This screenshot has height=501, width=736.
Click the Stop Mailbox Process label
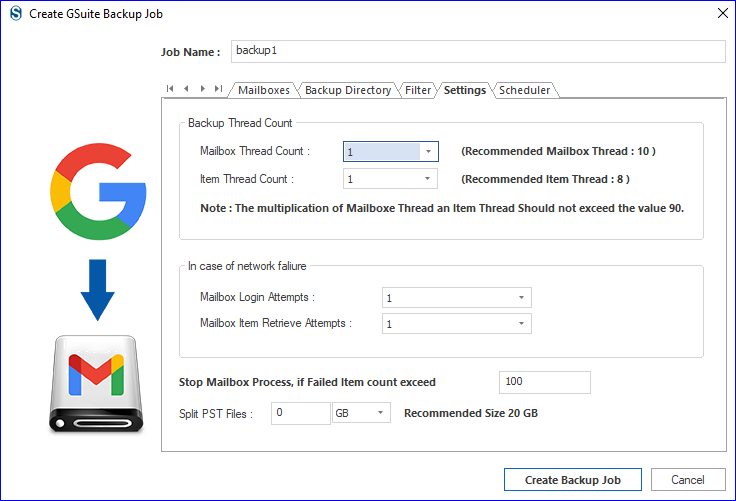(307, 382)
